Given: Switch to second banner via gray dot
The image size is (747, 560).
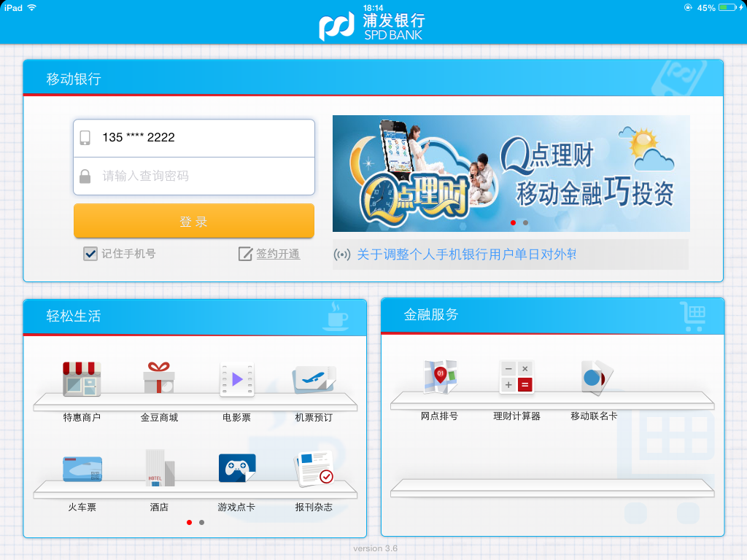Looking at the screenshot, I should point(525,222).
